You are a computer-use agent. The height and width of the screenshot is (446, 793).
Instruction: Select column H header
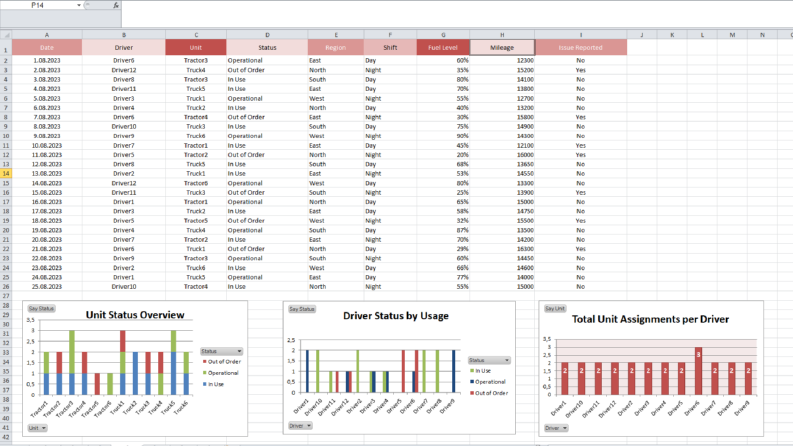click(x=502, y=35)
